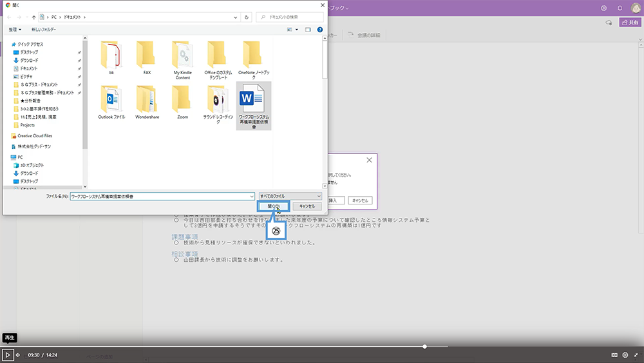This screenshot has height=363, width=644.
Task: Open the Zoom folder
Action: click(x=182, y=102)
